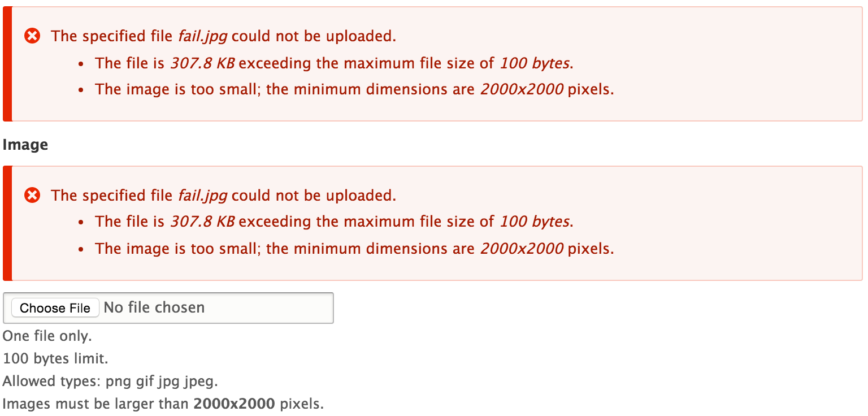The width and height of the screenshot is (868, 416).
Task: Click the Image field label
Action: (x=25, y=145)
